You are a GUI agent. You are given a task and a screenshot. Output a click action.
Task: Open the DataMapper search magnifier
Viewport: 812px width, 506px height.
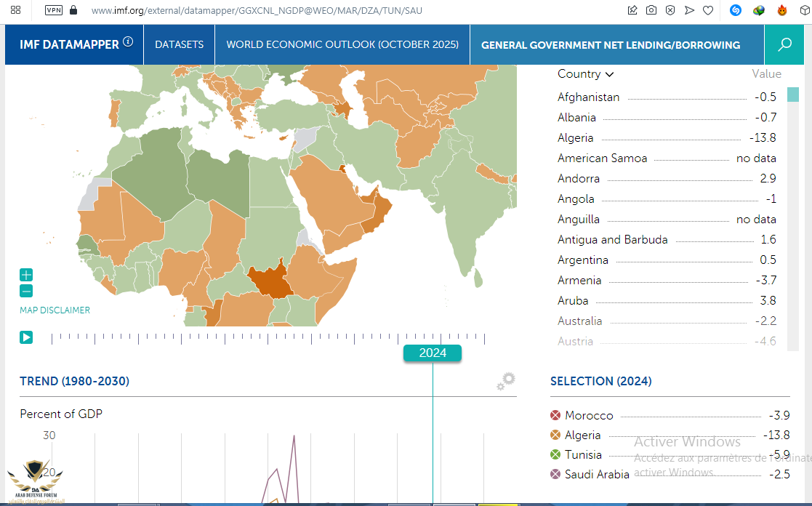point(784,45)
